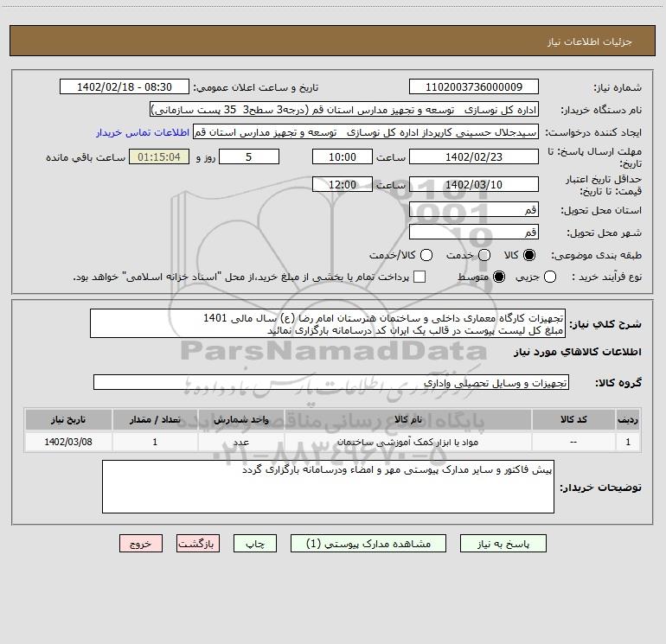This screenshot has width=666, height=644.
Task: Choose متوسط purchase process type
Action: 499,277
